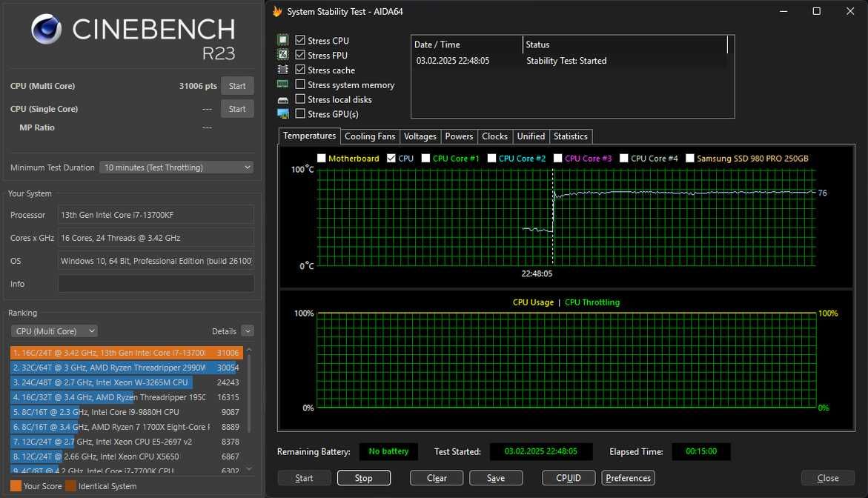The image size is (868, 498).
Task: Select ranking entry AMD Ryzen 7 1700X
Action: (126, 427)
